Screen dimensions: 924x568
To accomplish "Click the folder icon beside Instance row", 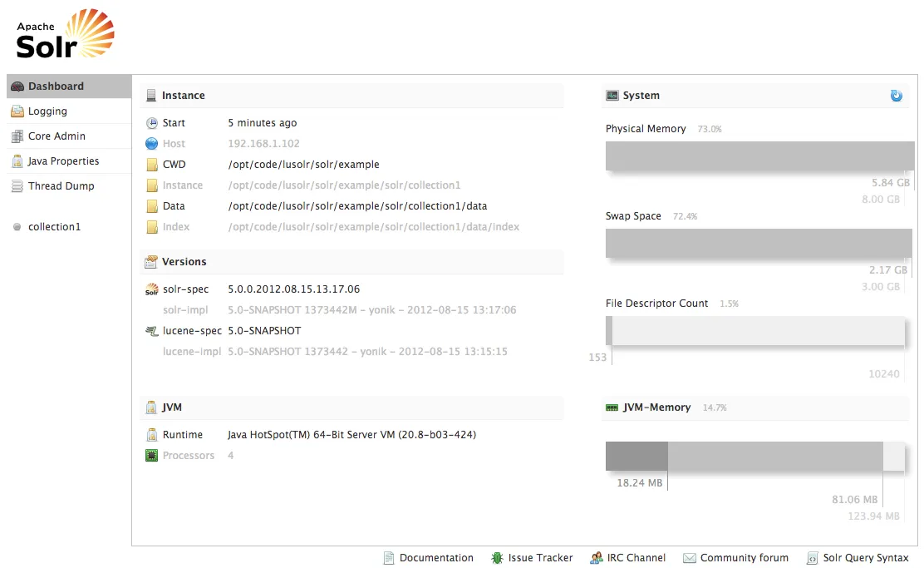I will (151, 185).
